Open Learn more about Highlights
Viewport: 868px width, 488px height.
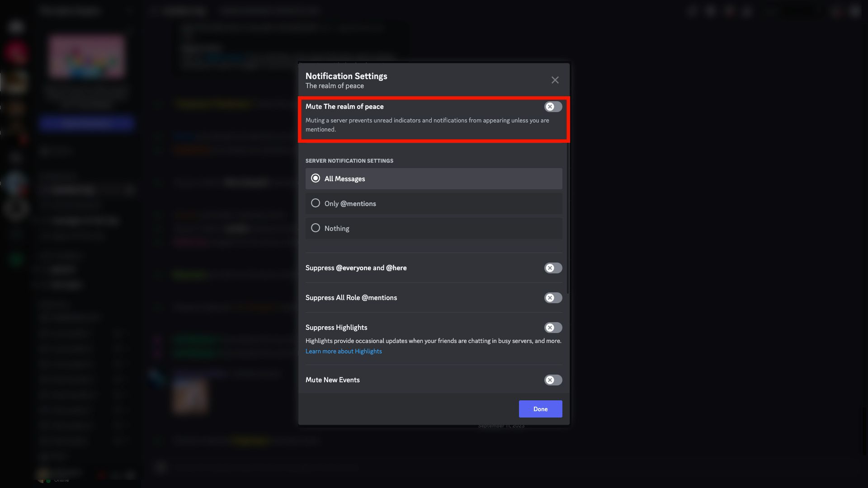[344, 351]
